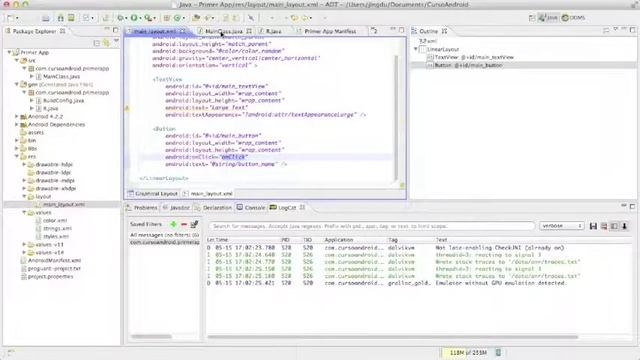Edit the selected LogCat filter
This screenshot has width=640, height=360.
[x=194, y=224]
